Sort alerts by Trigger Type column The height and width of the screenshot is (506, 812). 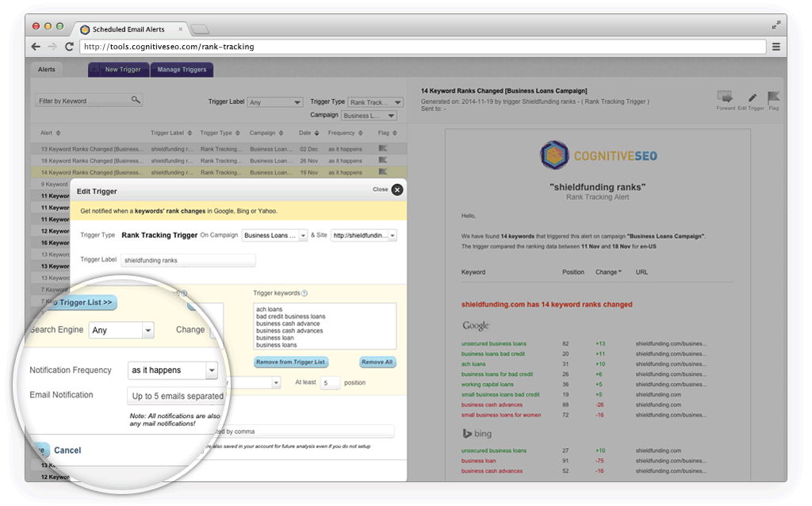220,133
